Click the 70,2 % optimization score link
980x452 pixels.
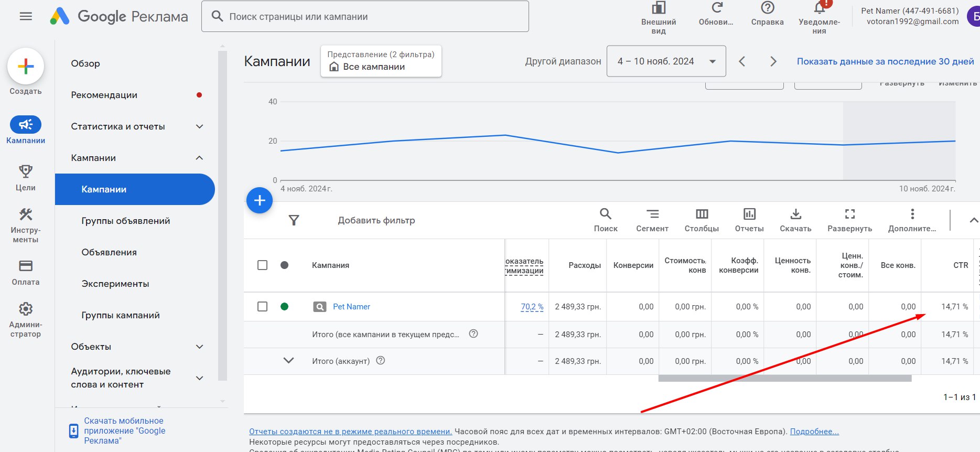532,307
